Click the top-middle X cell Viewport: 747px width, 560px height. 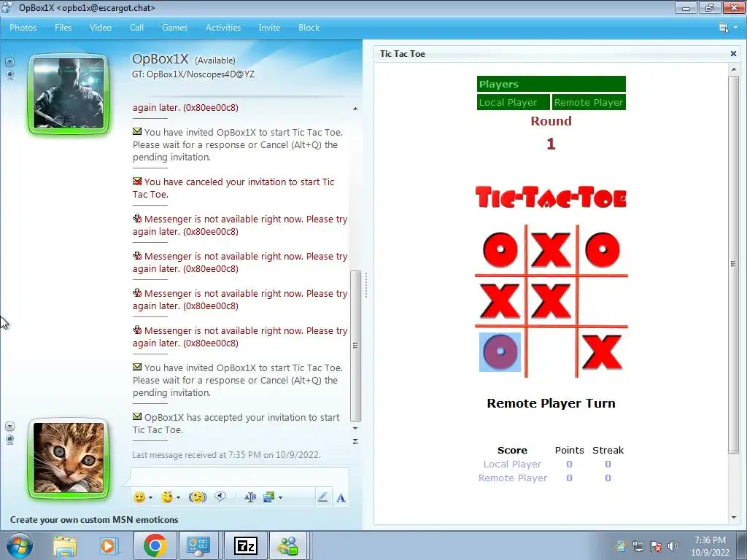point(551,249)
